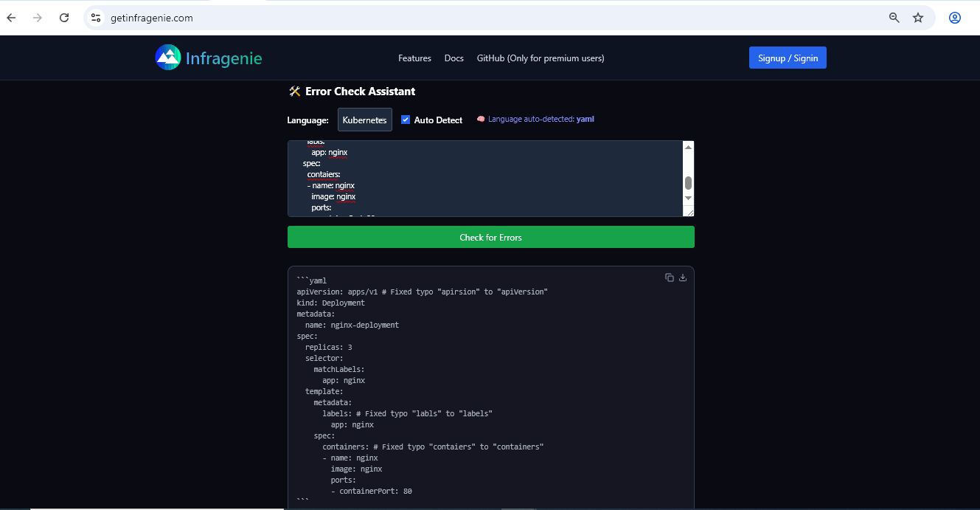This screenshot has height=510, width=980.
Task: Copy the corrected YAML output with the copy icon
Action: (x=670, y=278)
